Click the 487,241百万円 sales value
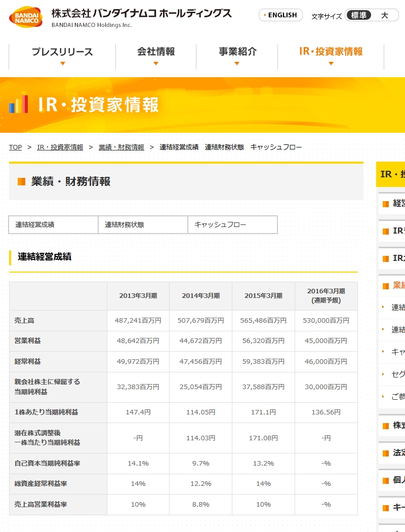This screenshot has width=405, height=532. coord(138,321)
